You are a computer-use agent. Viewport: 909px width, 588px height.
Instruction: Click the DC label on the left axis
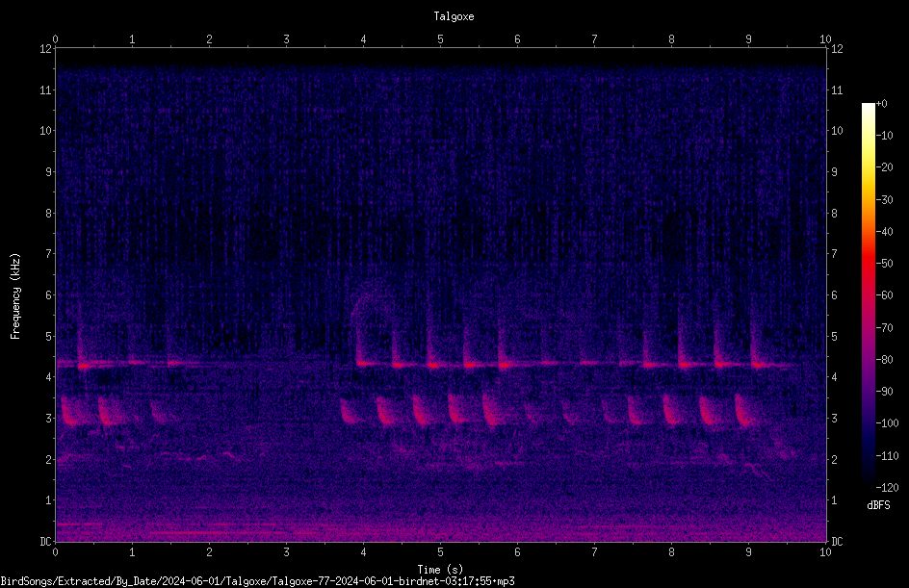click(46, 542)
